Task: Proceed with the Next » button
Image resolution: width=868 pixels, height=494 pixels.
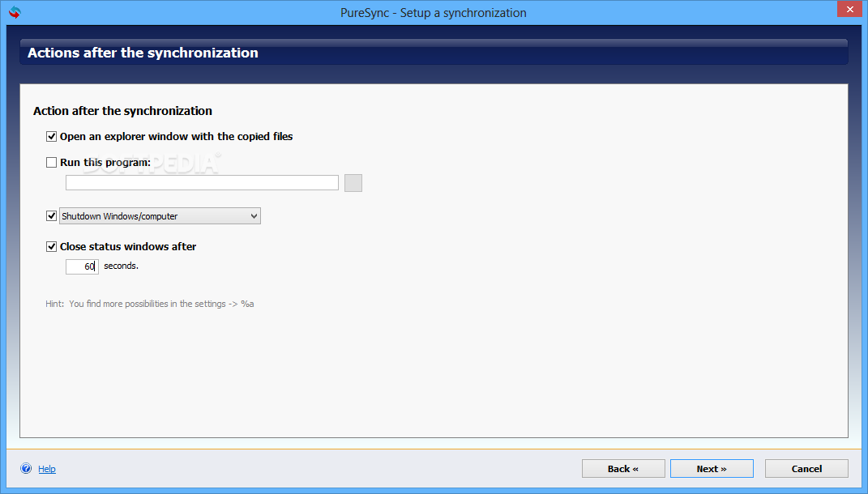Action: click(712, 469)
